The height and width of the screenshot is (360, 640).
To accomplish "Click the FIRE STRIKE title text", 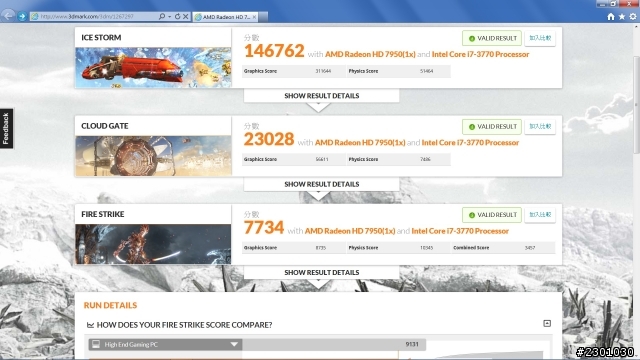I will tap(103, 214).
